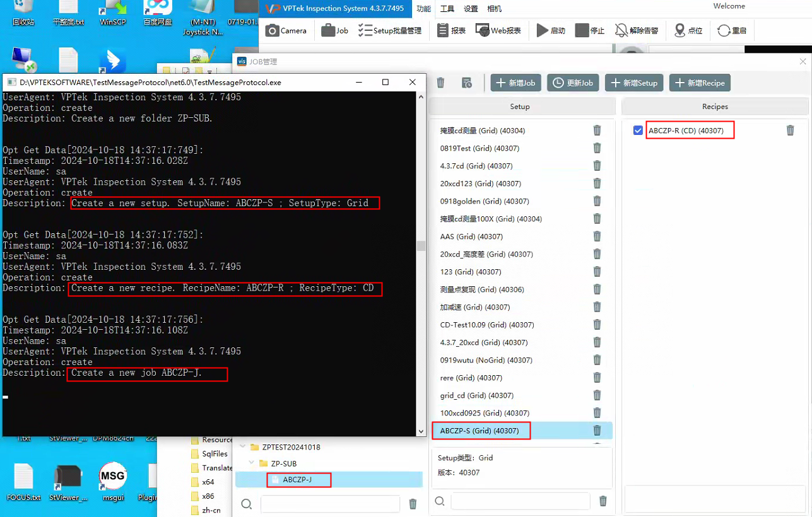Focus the job tree search field
This screenshot has height=517, width=812.
point(330,504)
